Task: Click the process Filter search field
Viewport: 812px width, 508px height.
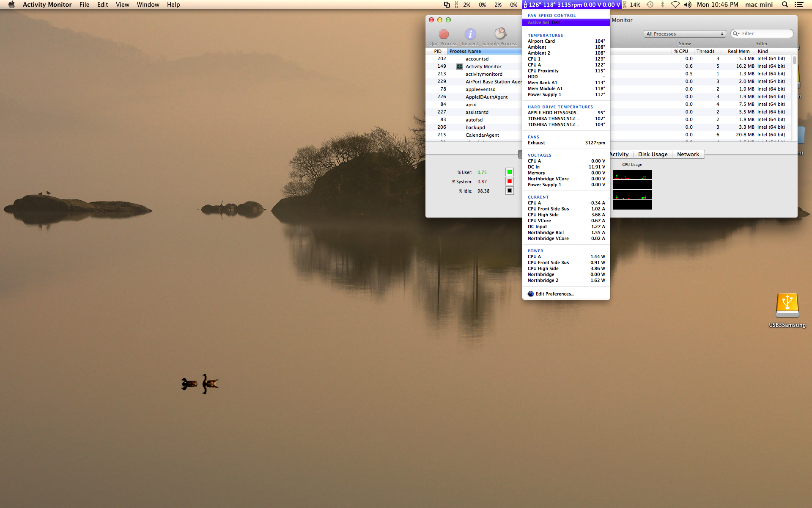Action: 765,34
